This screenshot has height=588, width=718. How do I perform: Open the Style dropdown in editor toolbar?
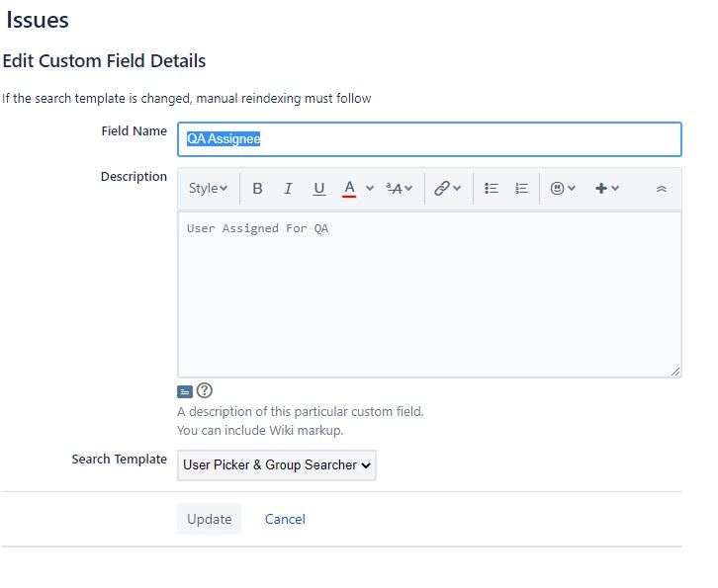coord(208,188)
